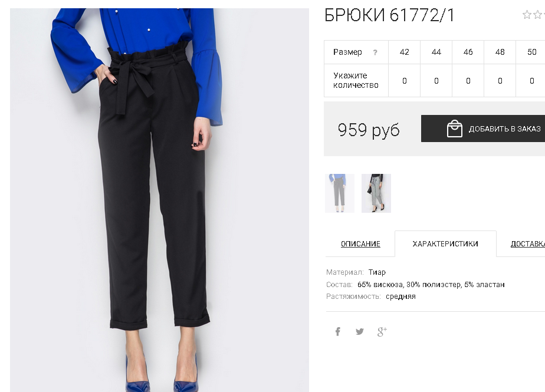The height and width of the screenshot is (392, 545).
Task: Set quantity field for size 48
Action: tap(500, 81)
